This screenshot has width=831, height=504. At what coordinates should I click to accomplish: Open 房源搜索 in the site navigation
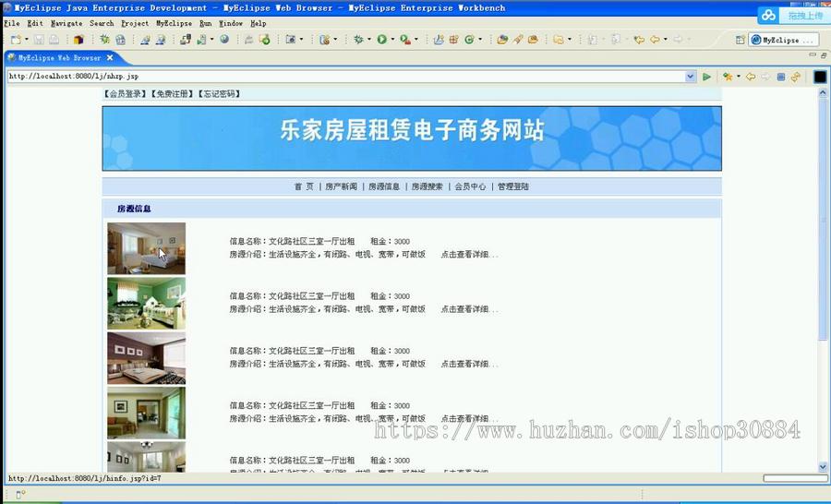click(428, 186)
